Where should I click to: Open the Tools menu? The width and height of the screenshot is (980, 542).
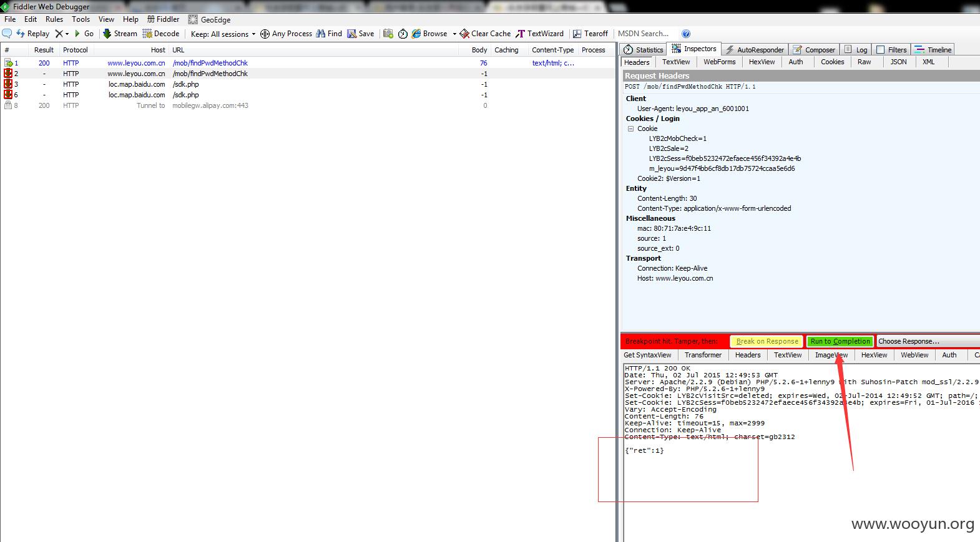[81, 19]
